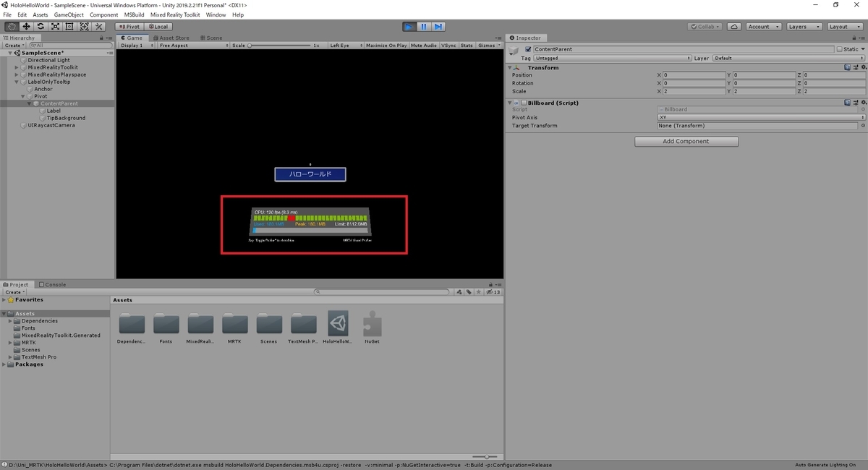868x470 pixels.
Task: Toggle Pivot/Center handle position
Action: [129, 27]
